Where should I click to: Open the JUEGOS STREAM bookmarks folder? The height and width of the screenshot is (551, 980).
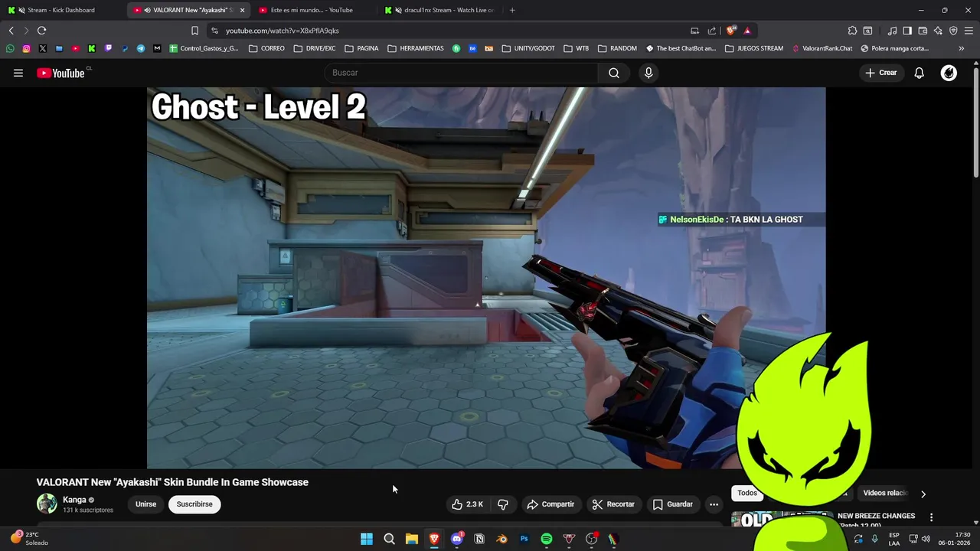click(x=754, y=48)
